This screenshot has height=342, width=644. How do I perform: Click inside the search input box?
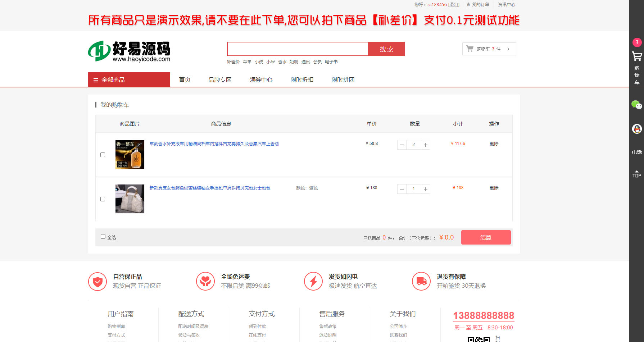click(x=298, y=49)
